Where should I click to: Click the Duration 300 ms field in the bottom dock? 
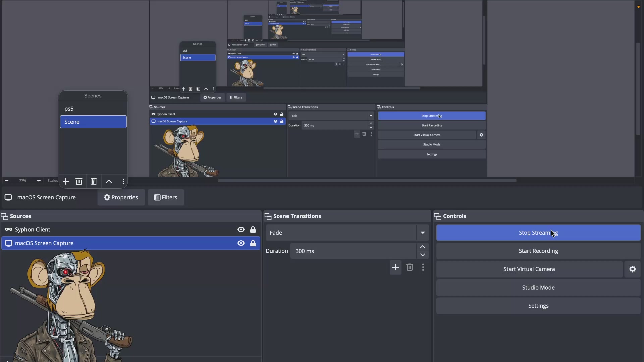(x=353, y=251)
